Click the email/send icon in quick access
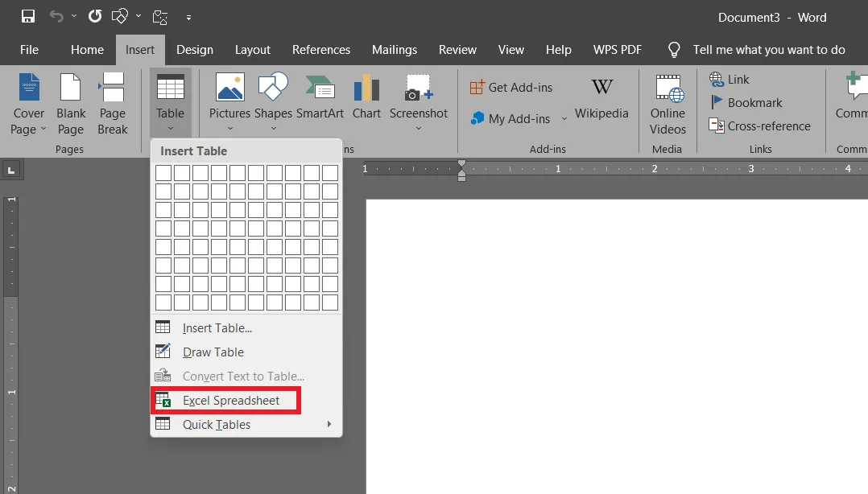Image resolution: width=868 pixels, height=494 pixels. (x=160, y=18)
